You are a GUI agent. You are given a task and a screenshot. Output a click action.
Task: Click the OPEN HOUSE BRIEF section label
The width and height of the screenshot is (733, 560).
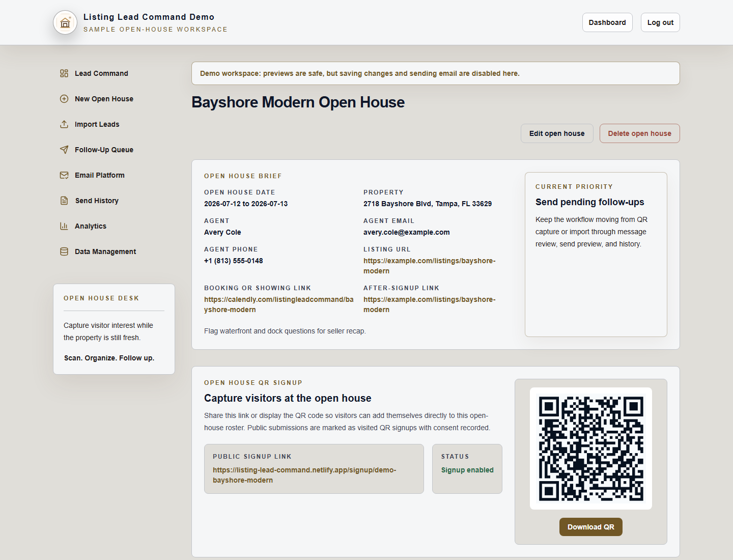click(243, 176)
